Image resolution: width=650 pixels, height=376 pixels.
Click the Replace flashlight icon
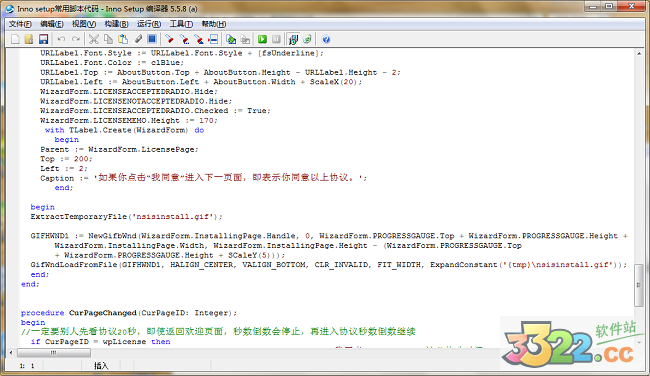pyautogui.click(x=199, y=39)
